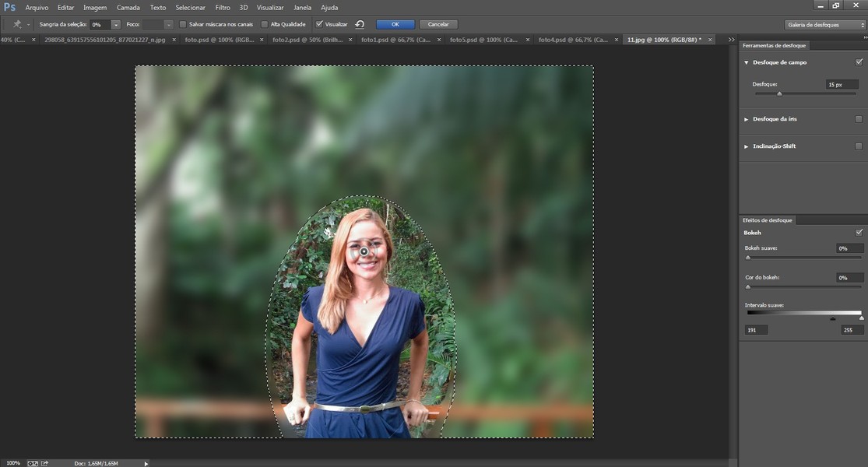The image size is (868, 467).
Task: Close the foto1.psd tab
Action: [x=439, y=40]
